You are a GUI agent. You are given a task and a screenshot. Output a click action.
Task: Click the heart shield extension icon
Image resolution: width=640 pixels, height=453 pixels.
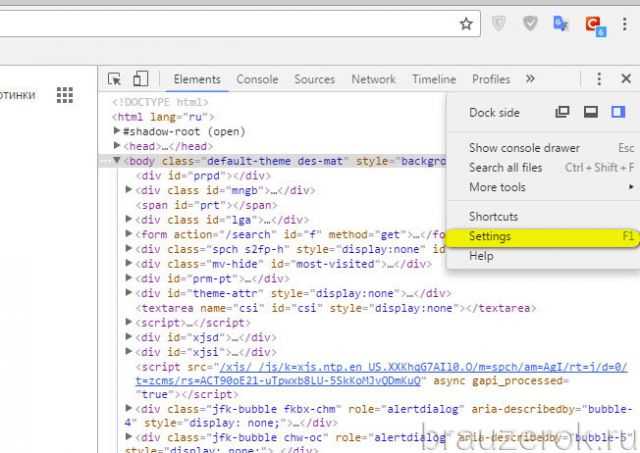[x=530, y=24]
